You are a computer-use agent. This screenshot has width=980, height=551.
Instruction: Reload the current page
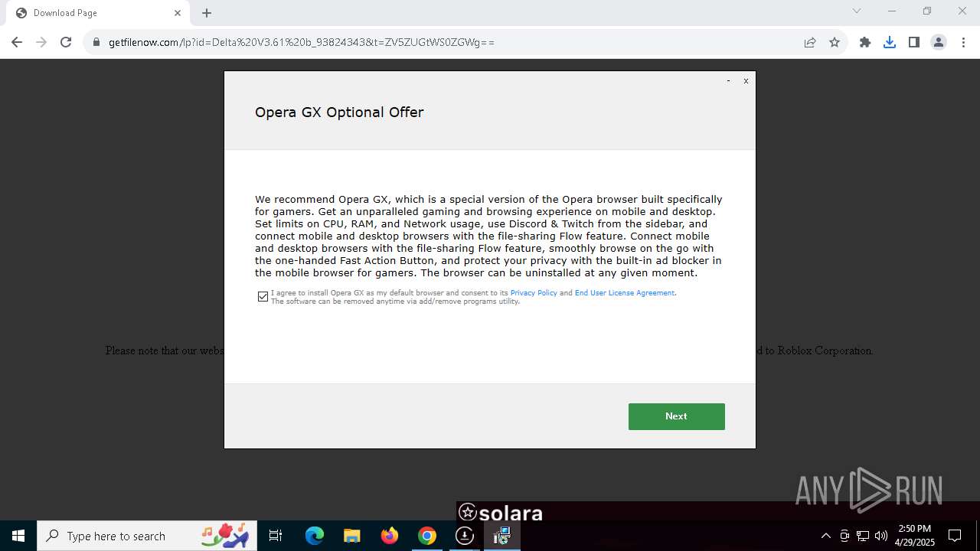66,42
